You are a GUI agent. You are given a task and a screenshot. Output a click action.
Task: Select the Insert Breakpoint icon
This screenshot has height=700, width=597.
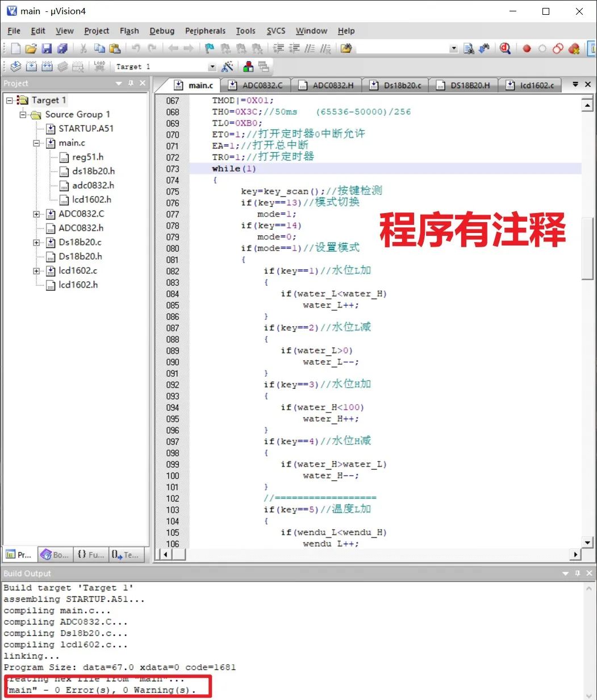click(527, 48)
